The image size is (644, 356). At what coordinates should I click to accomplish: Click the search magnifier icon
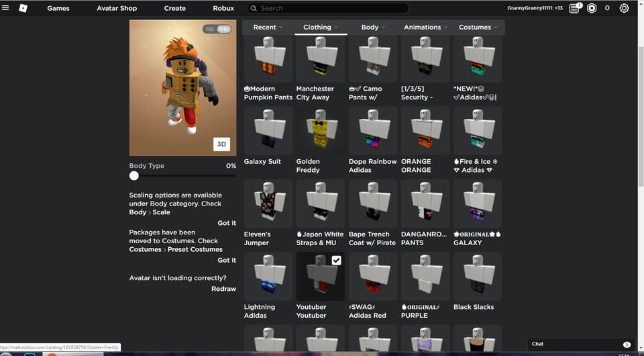click(254, 8)
